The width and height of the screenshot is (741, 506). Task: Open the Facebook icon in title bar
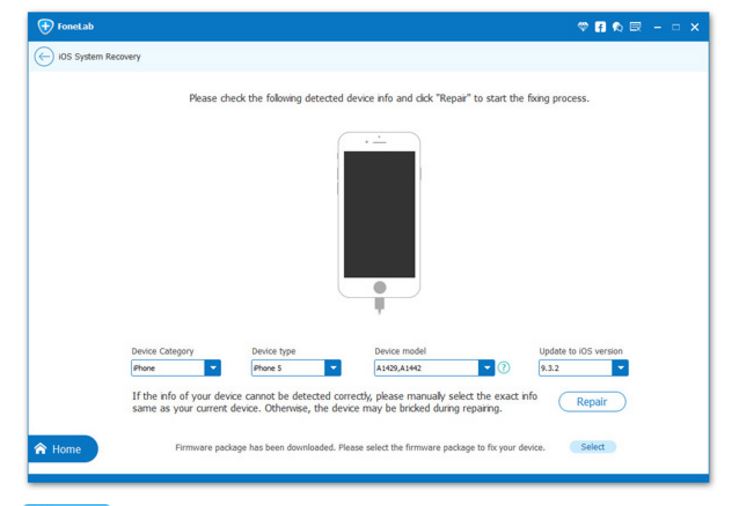[600, 27]
